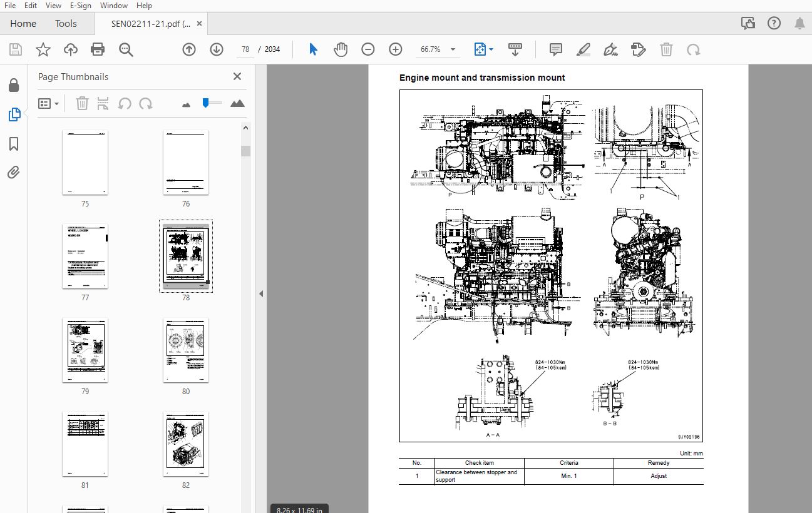The width and height of the screenshot is (812, 513).
Task: Select page 79 thumbnail
Action: [x=85, y=350]
